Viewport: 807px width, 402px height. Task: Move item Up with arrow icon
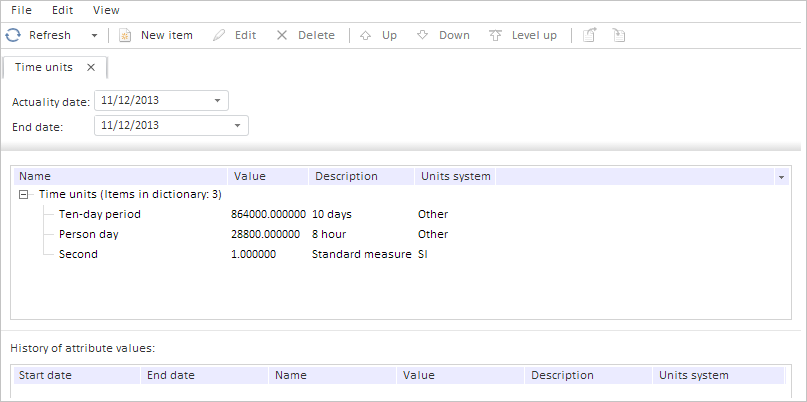click(x=365, y=35)
